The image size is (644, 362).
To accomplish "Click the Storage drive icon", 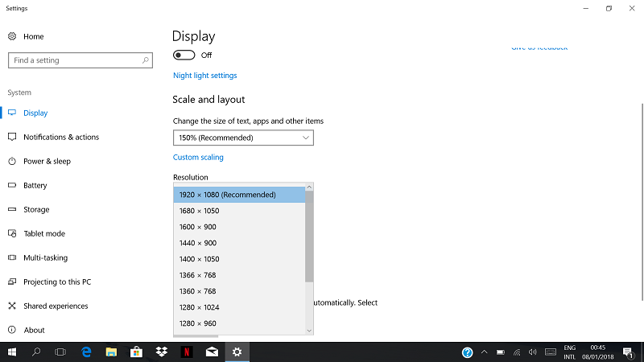I will pos(12,209).
